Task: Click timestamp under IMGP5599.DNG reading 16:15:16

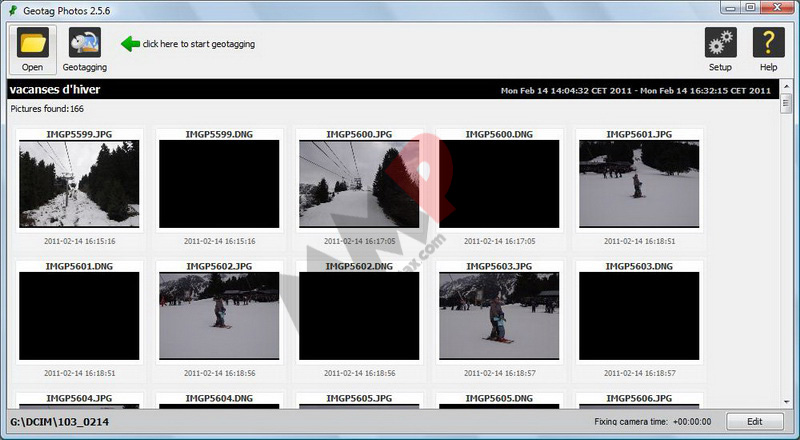Action: 219,241
